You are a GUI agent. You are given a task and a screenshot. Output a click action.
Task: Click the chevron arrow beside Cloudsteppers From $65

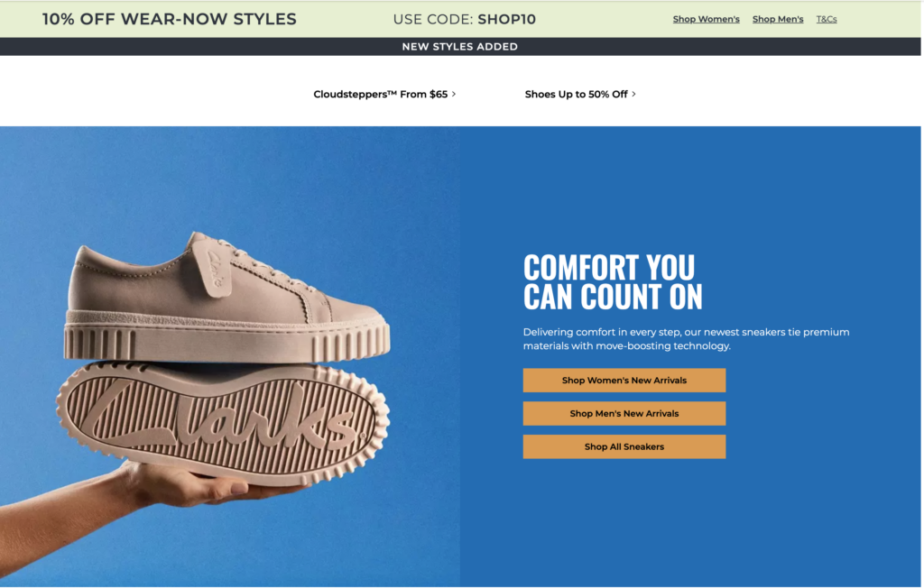[454, 95]
